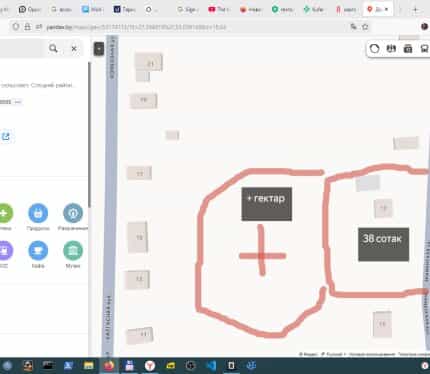The image size is (430, 374).
Task: Open the Кафе category icon
Action: (38, 250)
